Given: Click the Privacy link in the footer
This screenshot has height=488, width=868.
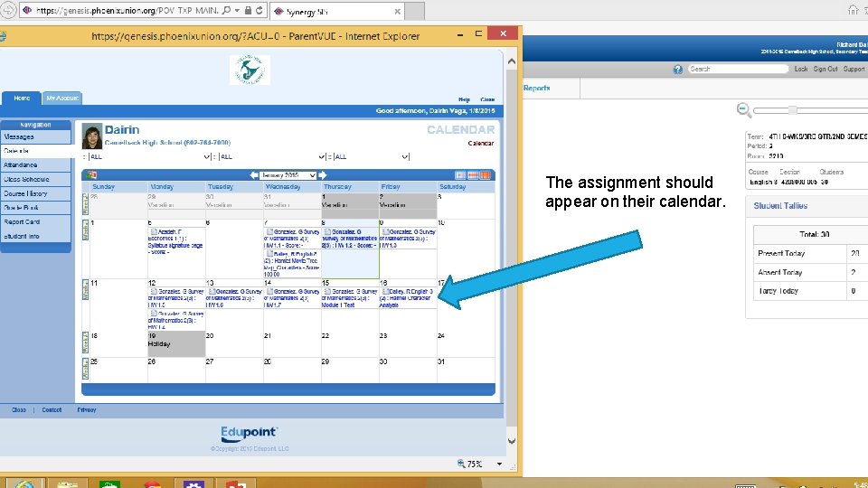Looking at the screenshot, I should click(87, 410).
